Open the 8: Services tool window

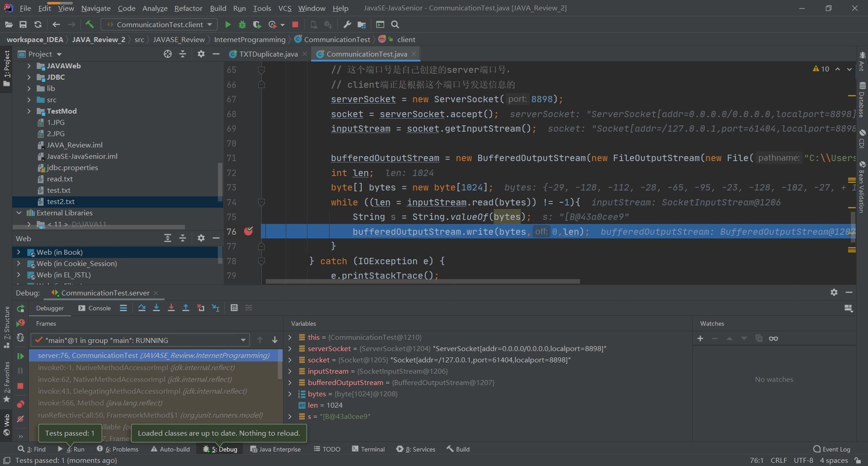coord(416,449)
